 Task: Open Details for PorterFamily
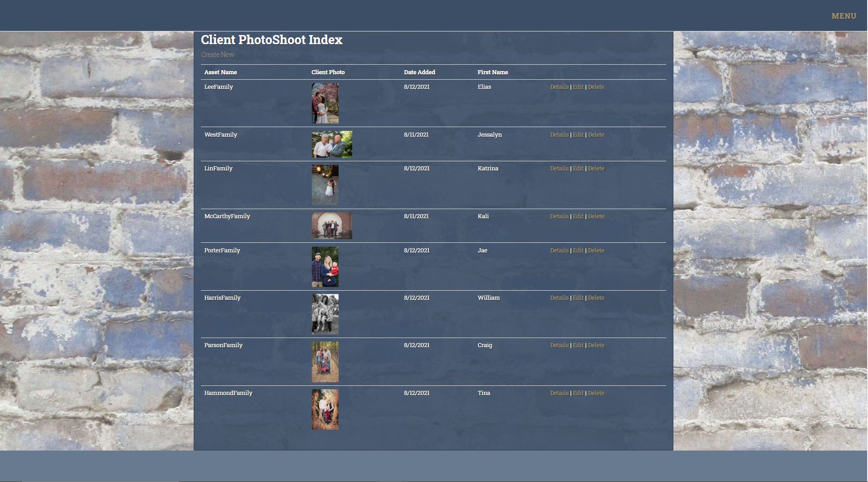coord(559,250)
